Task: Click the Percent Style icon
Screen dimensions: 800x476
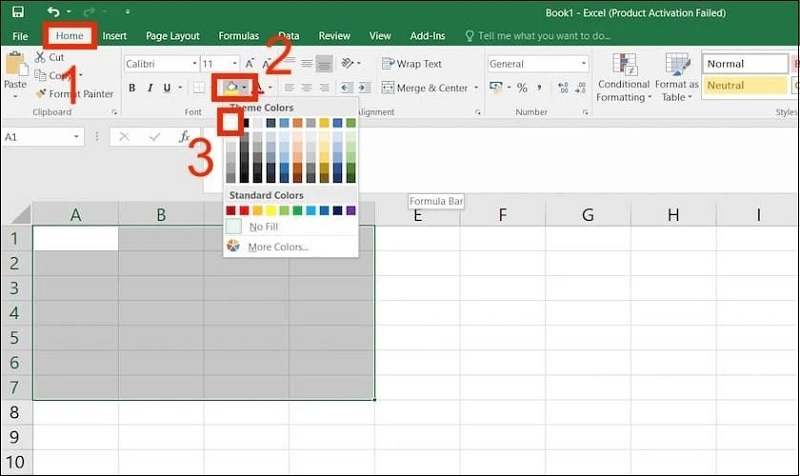Action: pyautogui.click(x=522, y=88)
